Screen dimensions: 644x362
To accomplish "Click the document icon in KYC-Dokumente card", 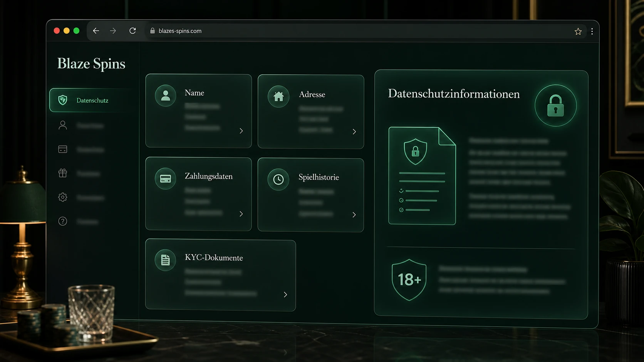I will 165,260.
